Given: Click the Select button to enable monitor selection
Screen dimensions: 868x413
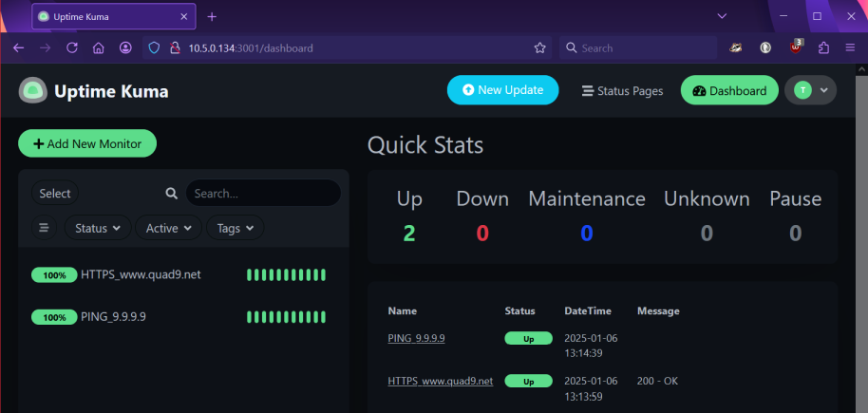Looking at the screenshot, I should tap(55, 194).
